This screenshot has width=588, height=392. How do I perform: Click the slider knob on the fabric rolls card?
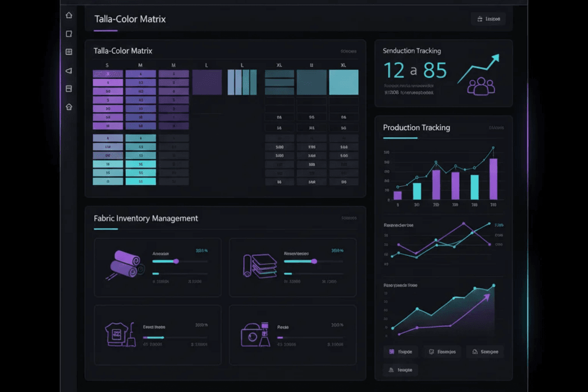click(176, 262)
